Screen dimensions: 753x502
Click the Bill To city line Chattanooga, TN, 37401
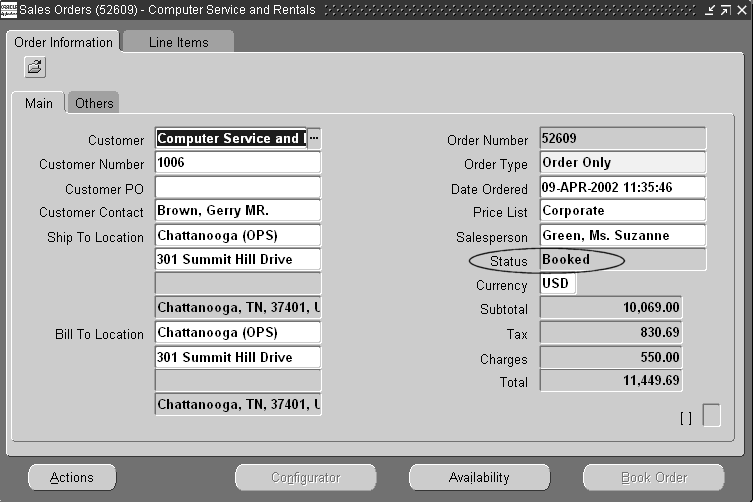click(x=238, y=404)
